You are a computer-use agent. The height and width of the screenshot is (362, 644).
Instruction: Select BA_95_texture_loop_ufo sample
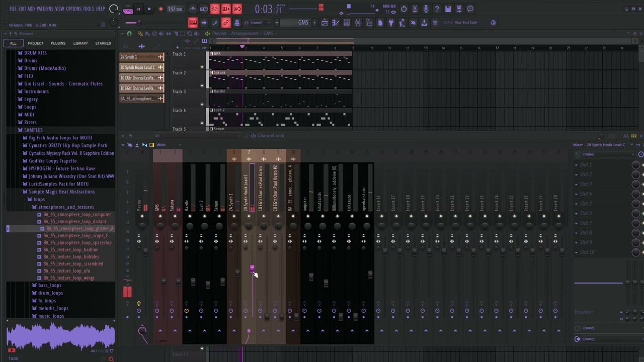[x=64, y=271]
